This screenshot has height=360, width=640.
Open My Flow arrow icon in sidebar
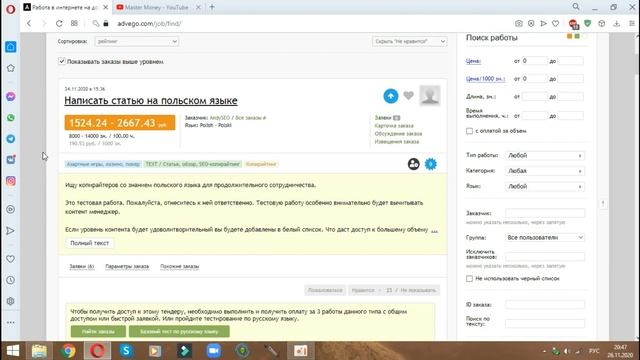click(11, 231)
